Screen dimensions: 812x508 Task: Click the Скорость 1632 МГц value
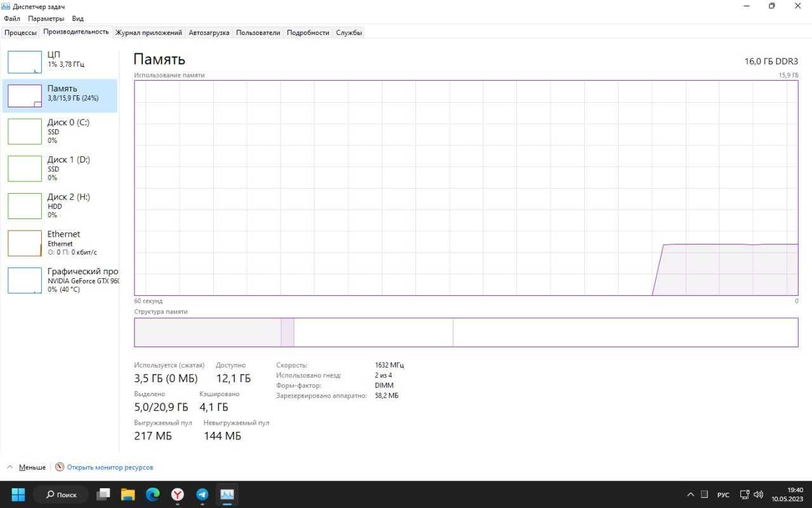[x=389, y=365]
